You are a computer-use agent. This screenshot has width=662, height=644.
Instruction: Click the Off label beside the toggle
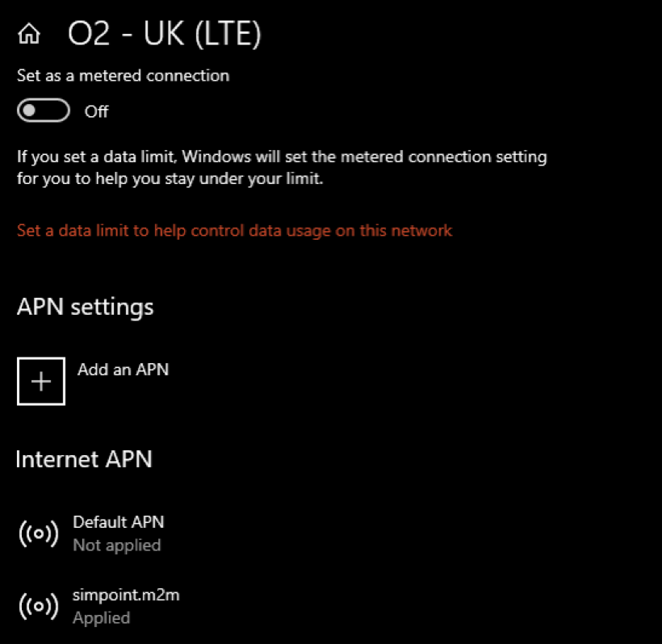click(x=96, y=111)
